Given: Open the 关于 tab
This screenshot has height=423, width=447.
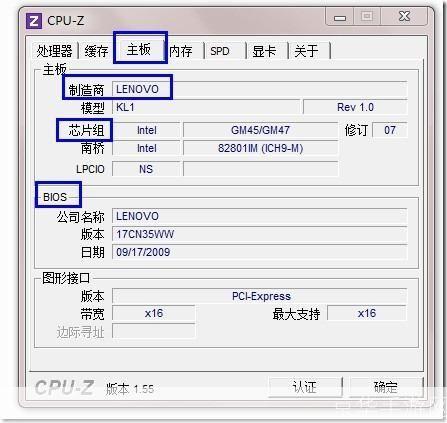Looking at the screenshot, I should tap(306, 51).
